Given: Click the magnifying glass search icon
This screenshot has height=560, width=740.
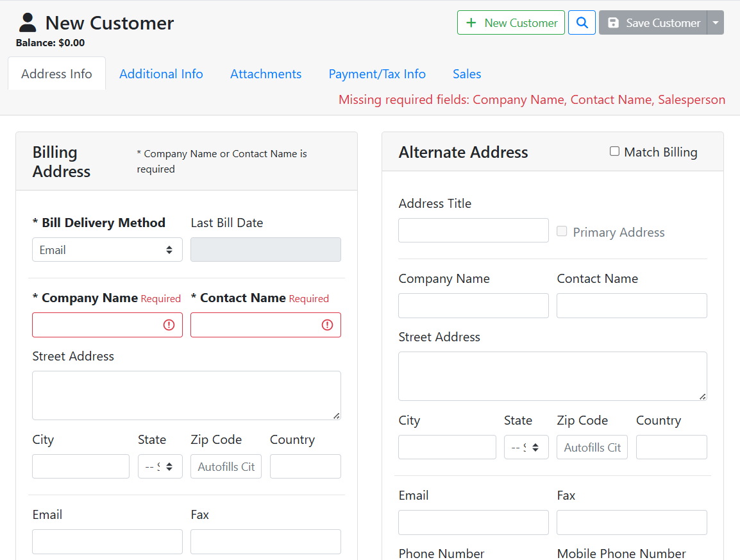Looking at the screenshot, I should [582, 23].
